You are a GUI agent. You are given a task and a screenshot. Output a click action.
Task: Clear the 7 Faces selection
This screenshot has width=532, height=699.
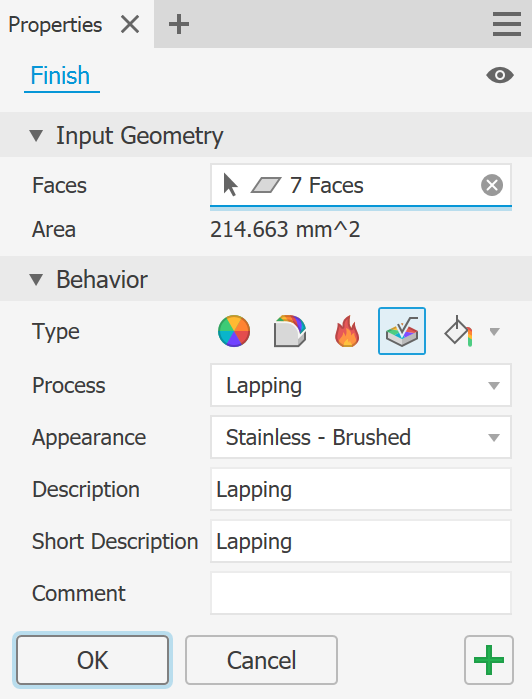492,185
